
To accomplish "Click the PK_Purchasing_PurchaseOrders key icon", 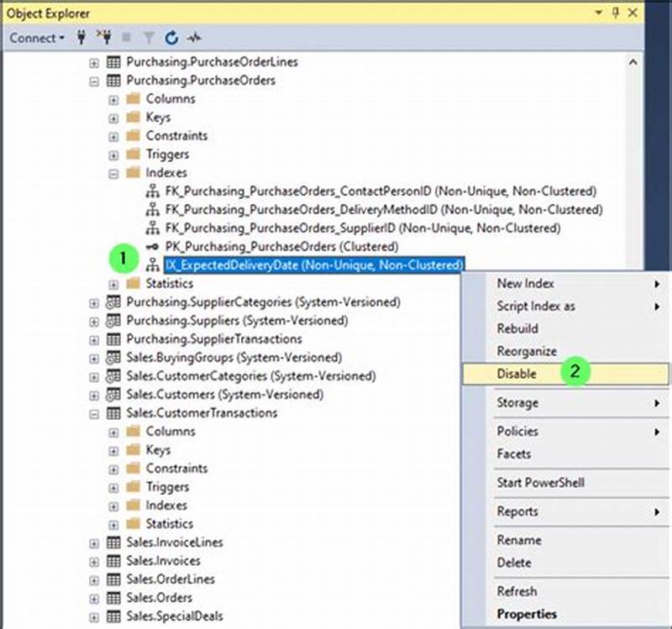I will tap(153, 246).
